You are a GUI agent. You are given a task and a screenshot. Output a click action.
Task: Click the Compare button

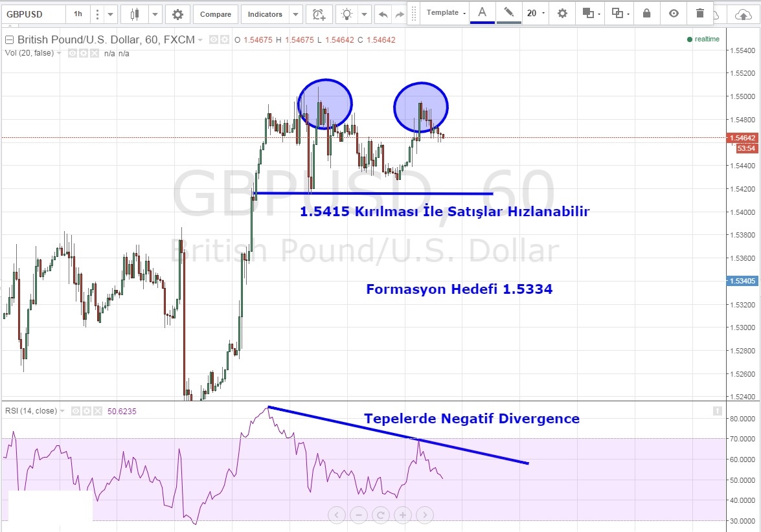click(216, 14)
